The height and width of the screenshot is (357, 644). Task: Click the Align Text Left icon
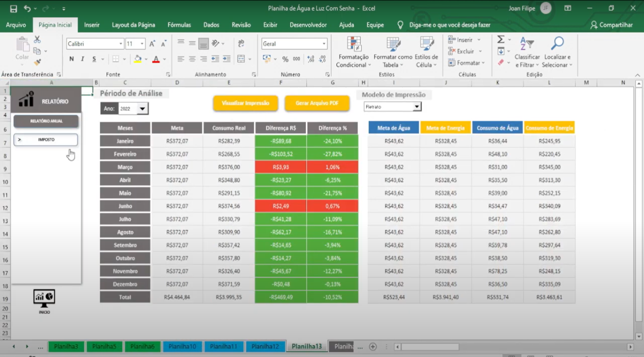pyautogui.click(x=181, y=59)
